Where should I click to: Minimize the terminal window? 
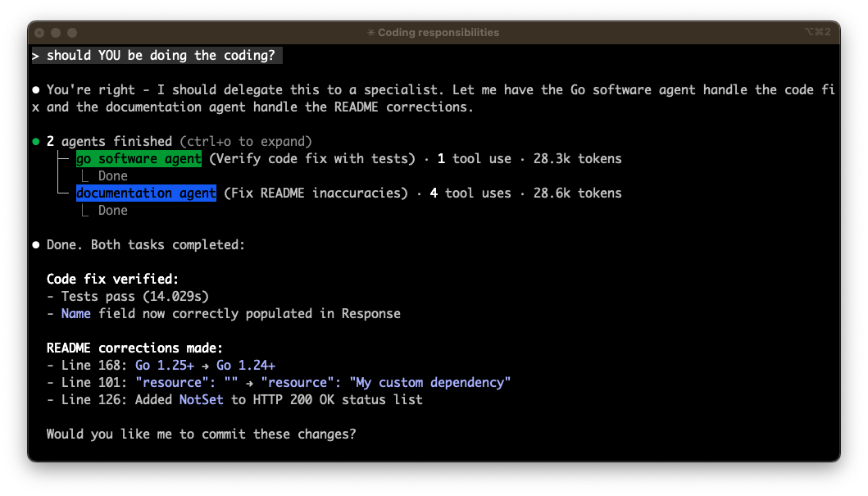56,33
